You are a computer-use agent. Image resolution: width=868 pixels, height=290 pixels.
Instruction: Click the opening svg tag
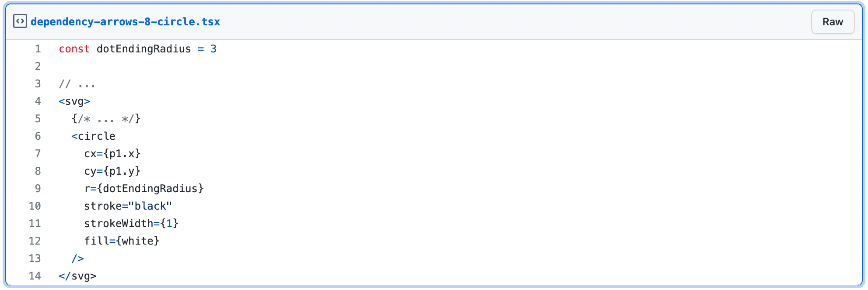click(x=74, y=101)
